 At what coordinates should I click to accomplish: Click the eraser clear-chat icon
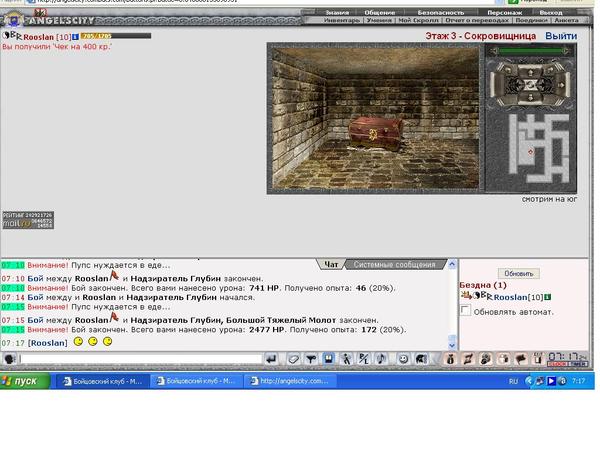[x=293, y=359]
